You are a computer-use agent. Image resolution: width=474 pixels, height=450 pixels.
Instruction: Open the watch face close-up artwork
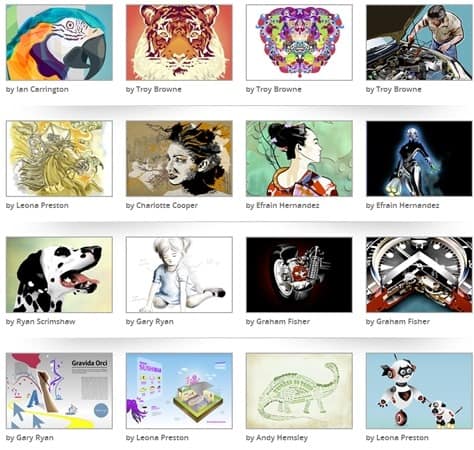coord(419,275)
